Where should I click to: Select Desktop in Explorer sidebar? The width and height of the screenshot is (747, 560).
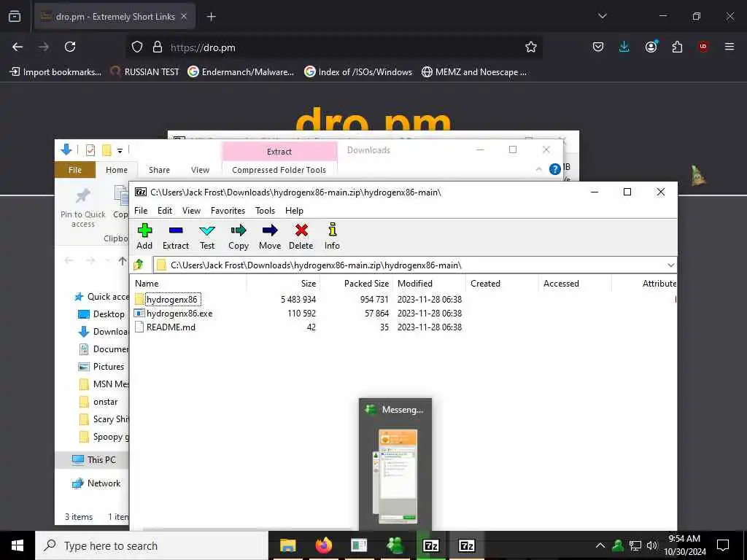pyautogui.click(x=103, y=314)
